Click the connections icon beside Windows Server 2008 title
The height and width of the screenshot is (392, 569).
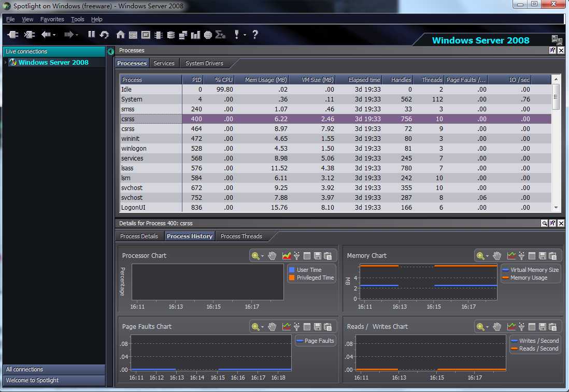click(557, 39)
